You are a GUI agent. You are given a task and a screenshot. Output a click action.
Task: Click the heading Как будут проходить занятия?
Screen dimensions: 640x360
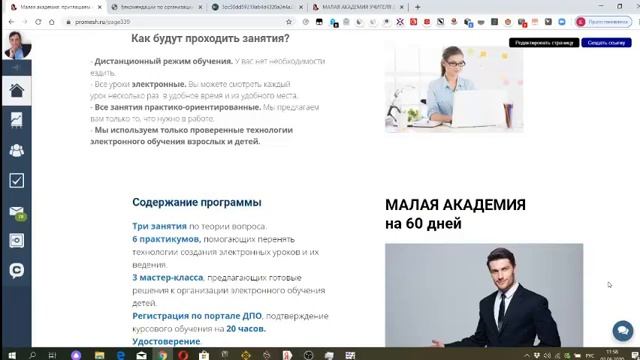(x=210, y=38)
